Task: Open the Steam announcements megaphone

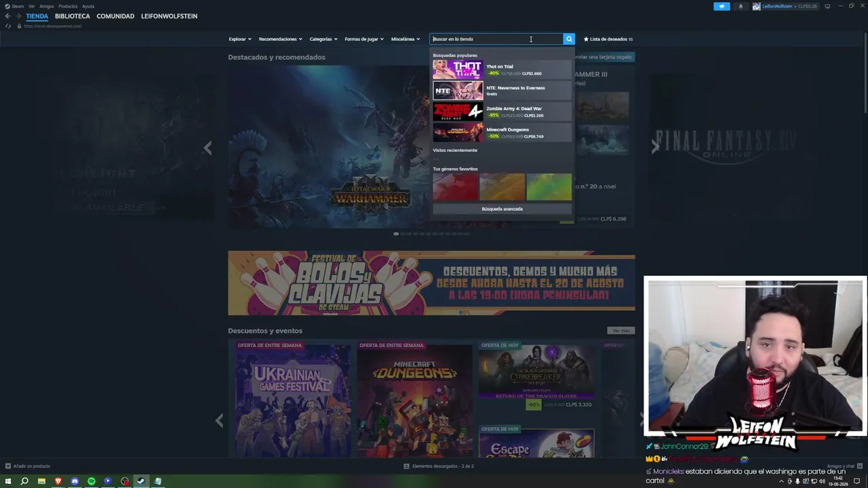Action: [722, 6]
